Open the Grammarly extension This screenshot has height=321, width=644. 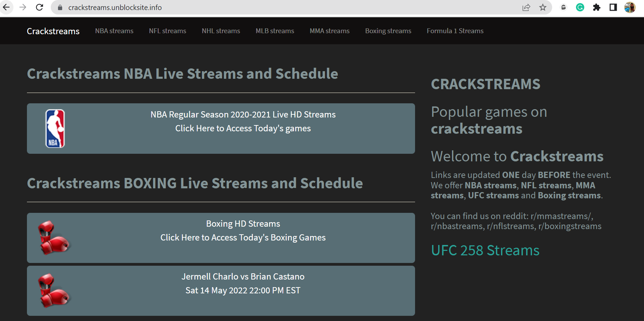tap(580, 7)
